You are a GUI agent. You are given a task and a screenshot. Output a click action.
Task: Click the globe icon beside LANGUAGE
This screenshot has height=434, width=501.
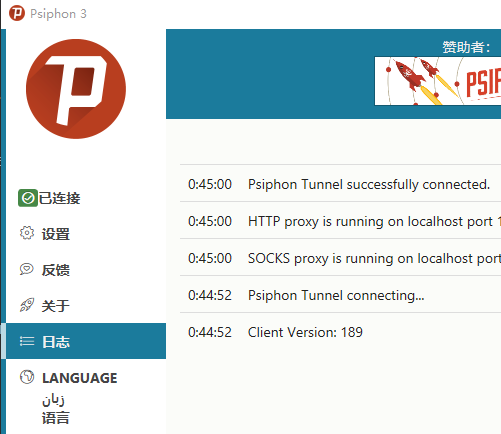(27, 377)
